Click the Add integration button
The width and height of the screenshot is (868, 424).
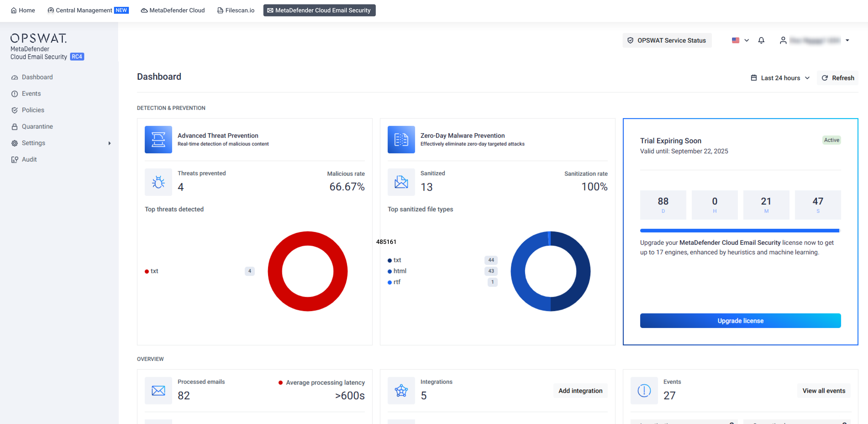[x=580, y=391]
